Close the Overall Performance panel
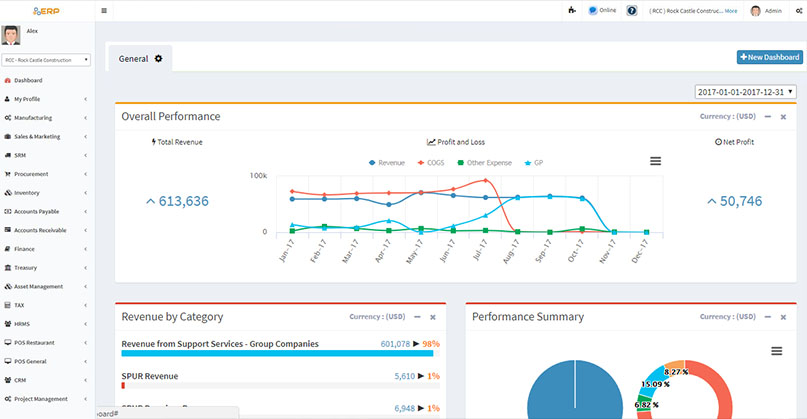This screenshot has width=807, height=419. pyautogui.click(x=783, y=117)
